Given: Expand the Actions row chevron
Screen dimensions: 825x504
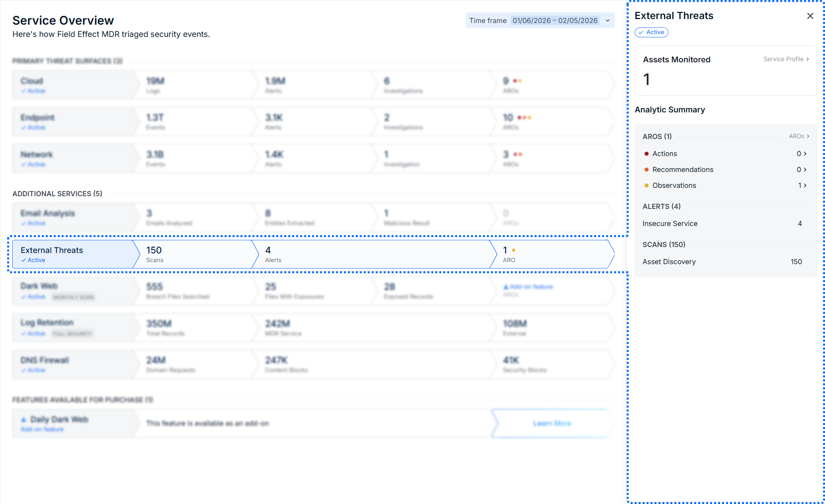Looking at the screenshot, I should click(x=805, y=154).
